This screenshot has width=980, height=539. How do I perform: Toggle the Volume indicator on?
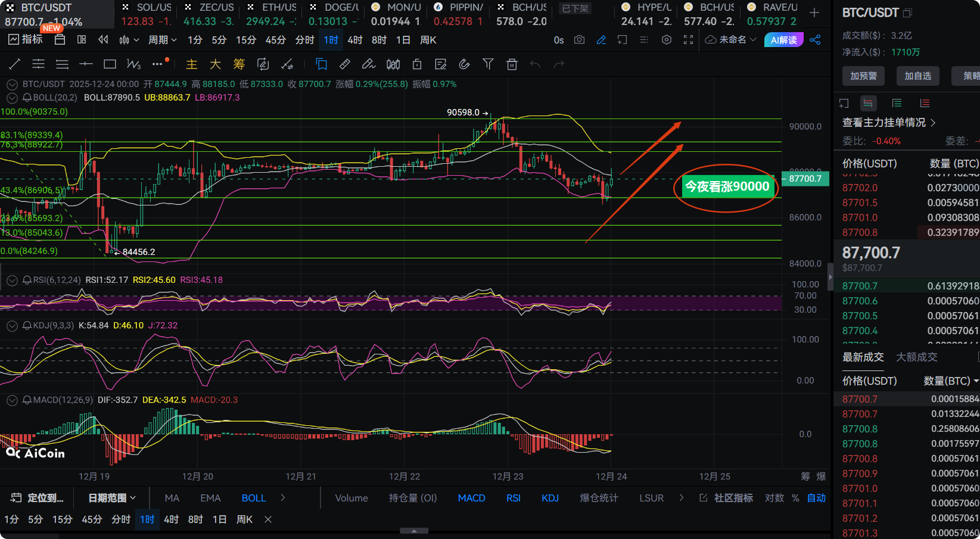[x=351, y=498]
